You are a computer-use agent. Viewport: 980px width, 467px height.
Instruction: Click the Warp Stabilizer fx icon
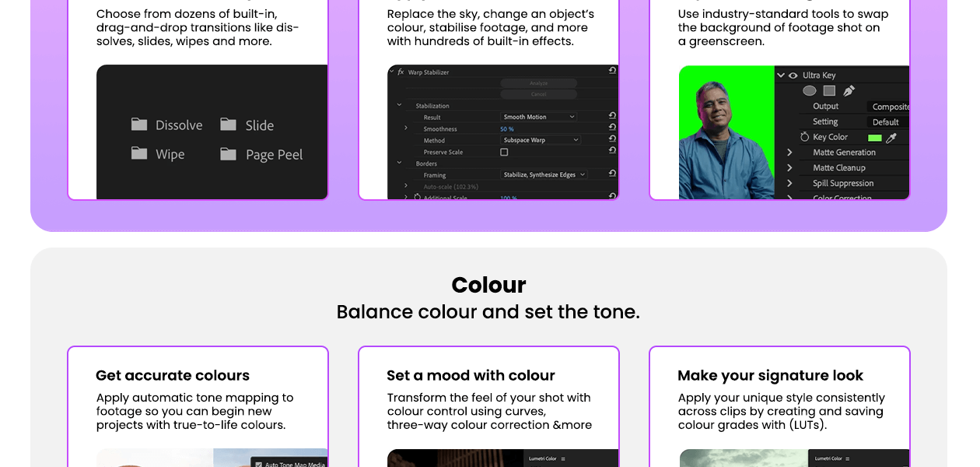[x=401, y=72]
